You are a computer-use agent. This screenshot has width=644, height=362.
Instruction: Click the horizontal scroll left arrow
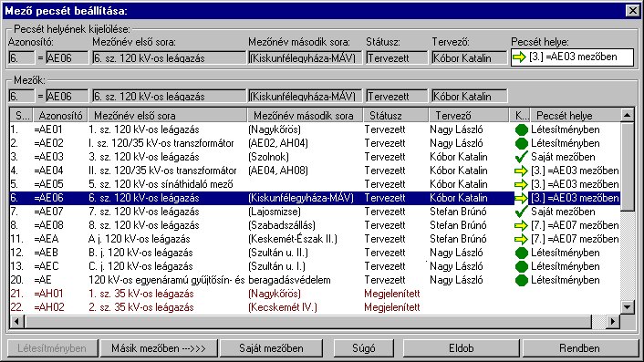(x=16, y=322)
